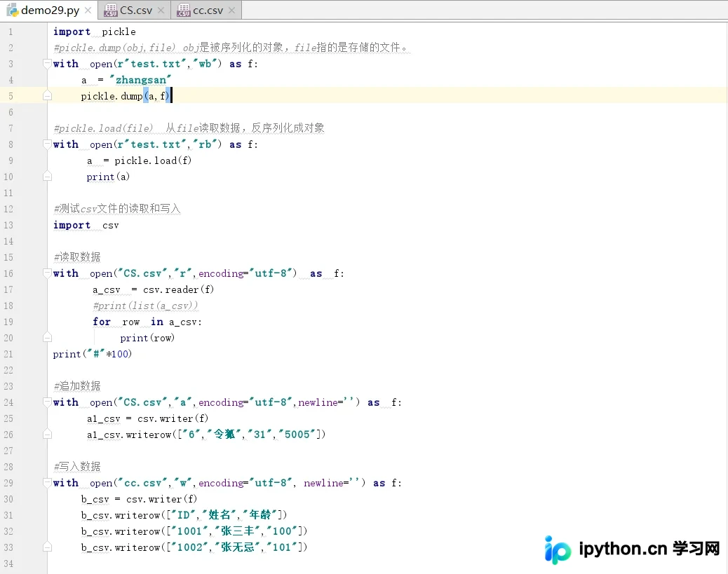Image resolution: width=728 pixels, height=574 pixels.
Task: Click the fold end marker on line 5
Action: (47, 96)
